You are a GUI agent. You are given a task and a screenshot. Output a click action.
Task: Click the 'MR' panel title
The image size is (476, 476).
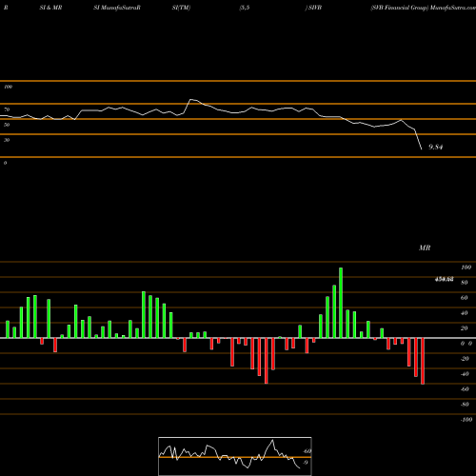pos(425,248)
